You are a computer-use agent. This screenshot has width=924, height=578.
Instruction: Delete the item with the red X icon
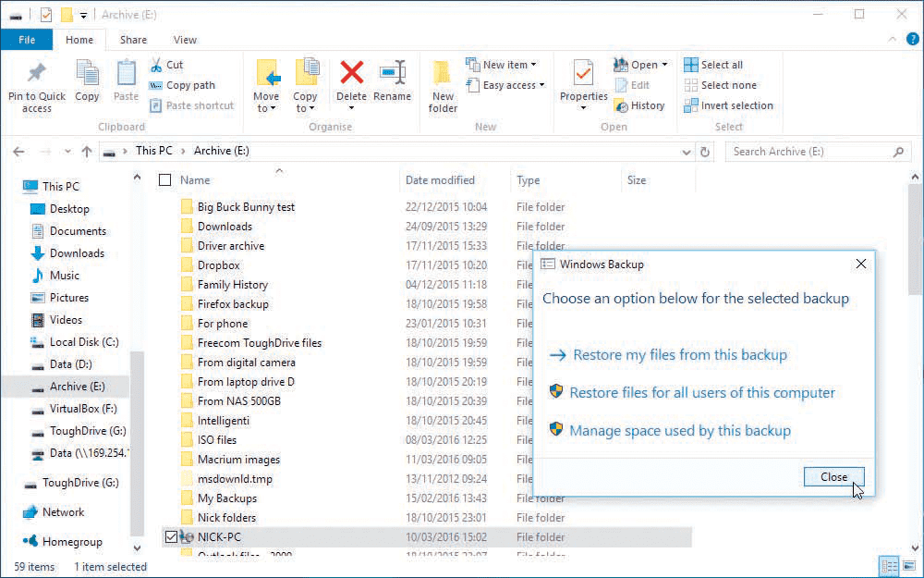(351, 73)
